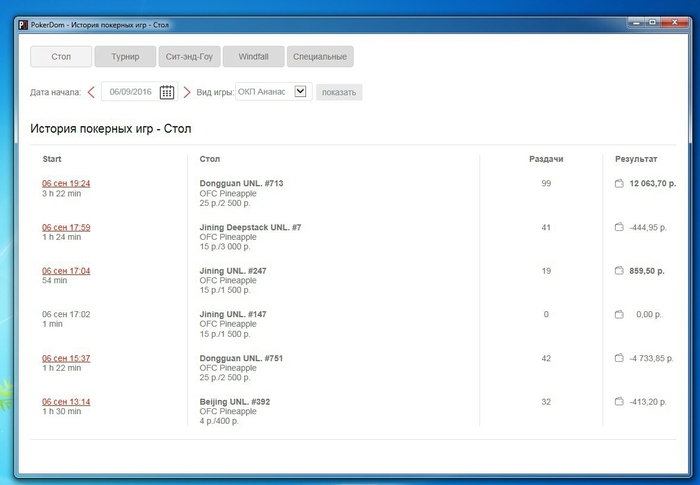Select table name Beijing UNL. #392

click(235, 401)
